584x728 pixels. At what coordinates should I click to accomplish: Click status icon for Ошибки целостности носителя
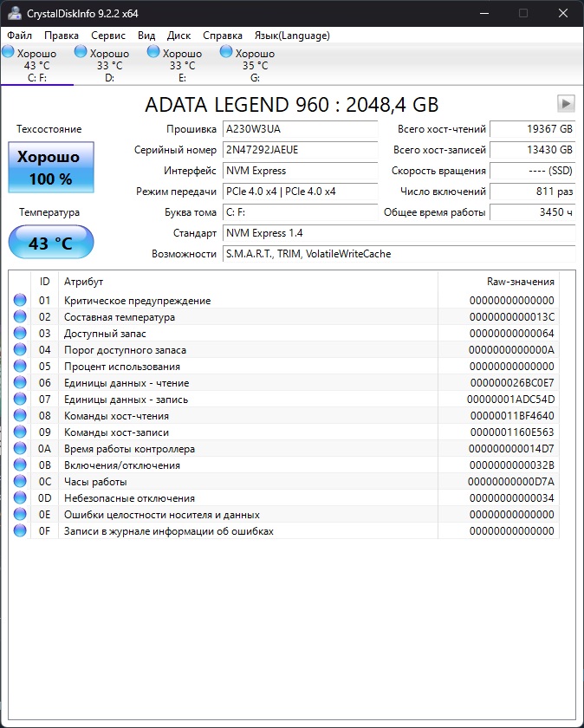(20, 515)
